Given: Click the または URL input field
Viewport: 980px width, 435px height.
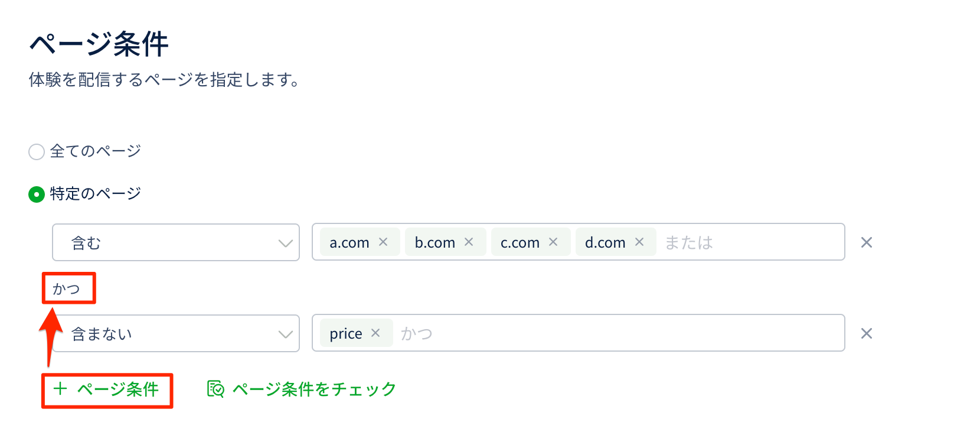Looking at the screenshot, I should (750, 242).
